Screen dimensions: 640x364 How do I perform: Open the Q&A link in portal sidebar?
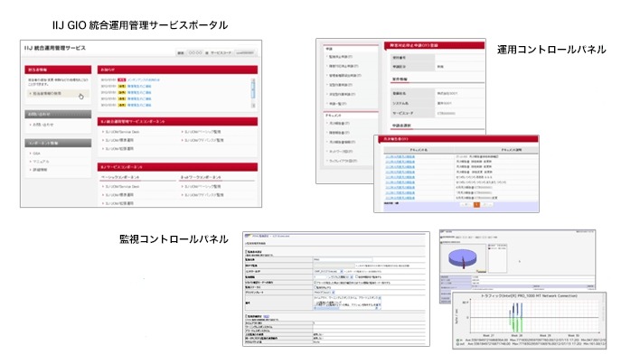(x=36, y=154)
